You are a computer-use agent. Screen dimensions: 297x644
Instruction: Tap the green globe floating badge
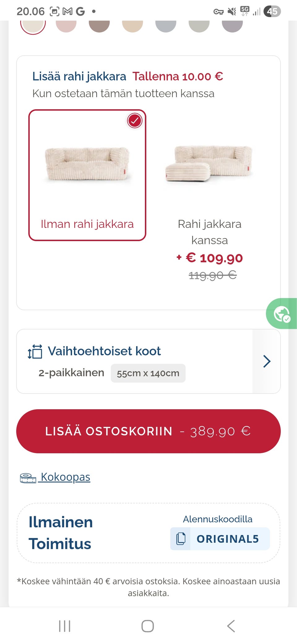282,314
